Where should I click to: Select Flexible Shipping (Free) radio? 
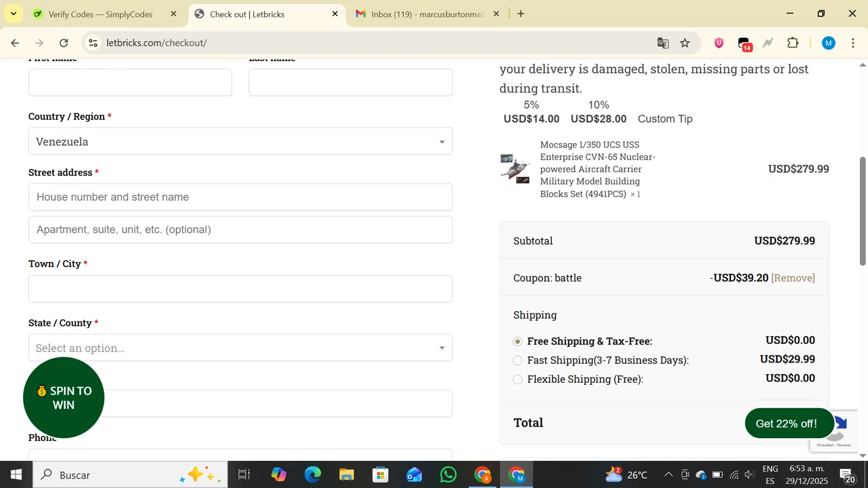pos(518,380)
